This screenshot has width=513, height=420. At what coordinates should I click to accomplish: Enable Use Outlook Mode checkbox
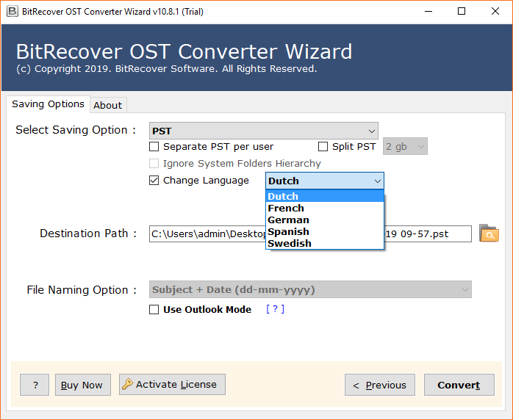pyautogui.click(x=154, y=309)
